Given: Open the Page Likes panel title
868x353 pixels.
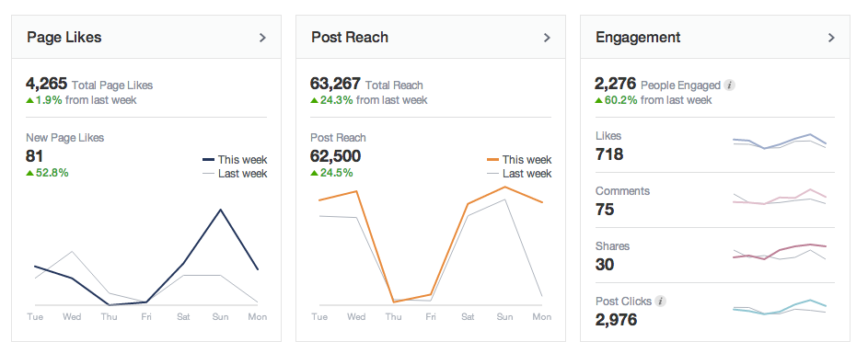Looking at the screenshot, I should (64, 38).
